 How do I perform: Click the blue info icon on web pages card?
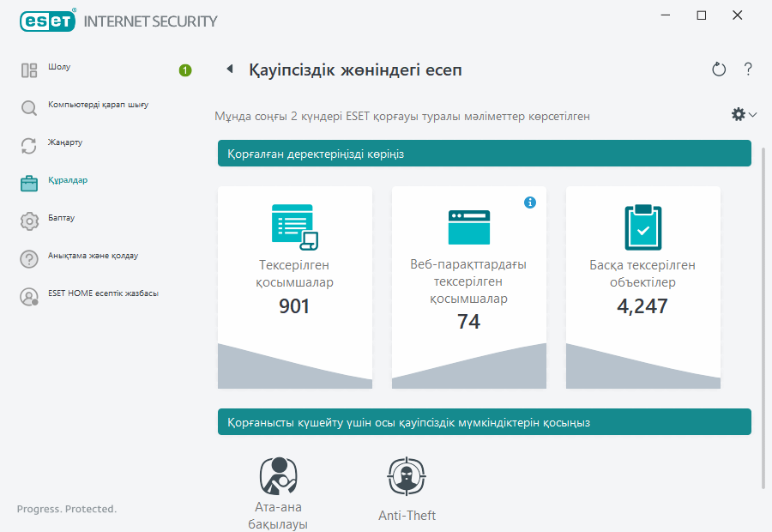pyautogui.click(x=529, y=203)
